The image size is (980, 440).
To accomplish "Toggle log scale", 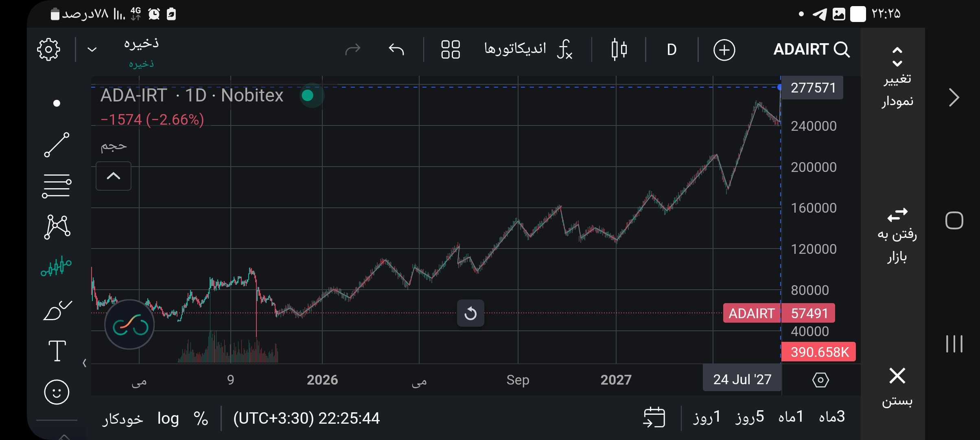I will (x=168, y=418).
